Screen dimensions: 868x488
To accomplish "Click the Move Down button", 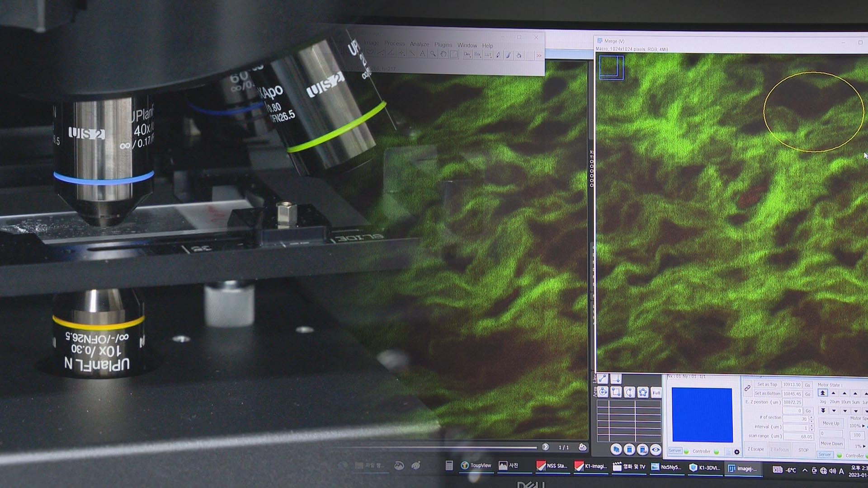I will pos(832,444).
